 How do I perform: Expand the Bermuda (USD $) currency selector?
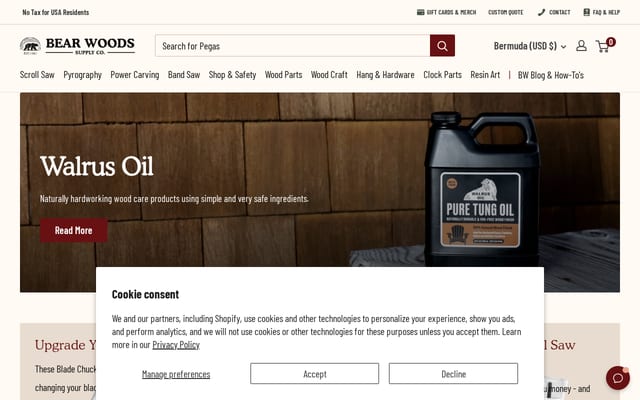point(530,46)
